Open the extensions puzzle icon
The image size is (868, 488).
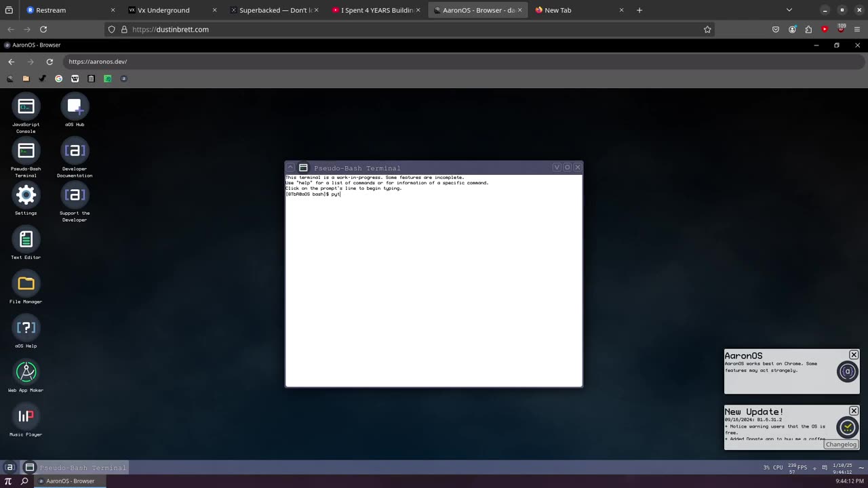click(808, 29)
